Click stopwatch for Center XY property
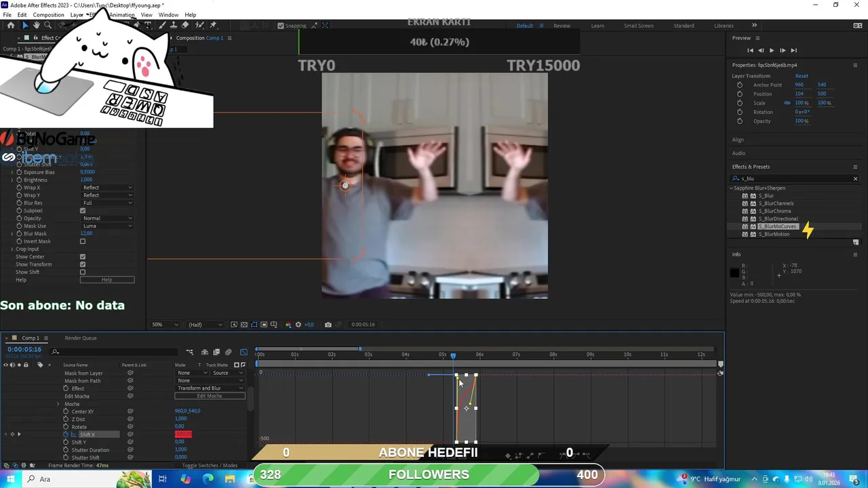868x488 pixels. point(66,411)
